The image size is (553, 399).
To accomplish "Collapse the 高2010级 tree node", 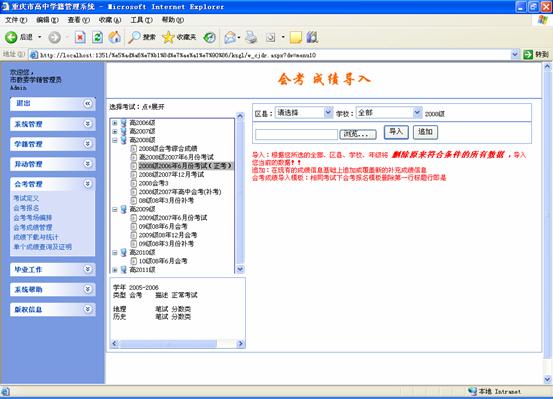I will point(115,253).
